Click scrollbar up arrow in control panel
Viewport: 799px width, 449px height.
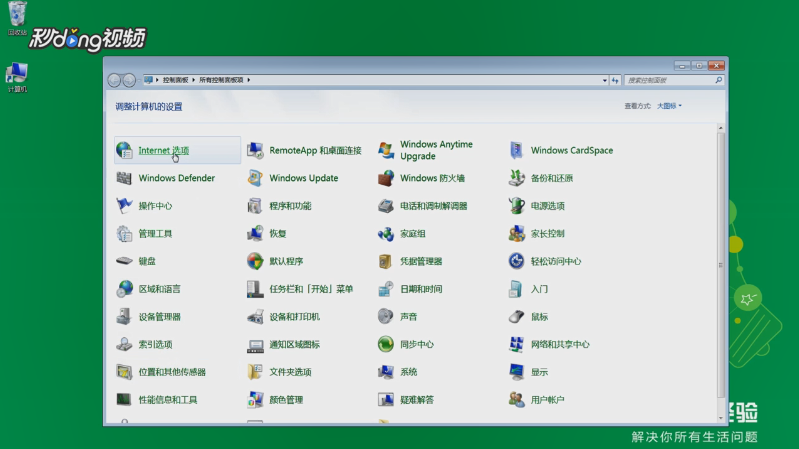[721, 128]
